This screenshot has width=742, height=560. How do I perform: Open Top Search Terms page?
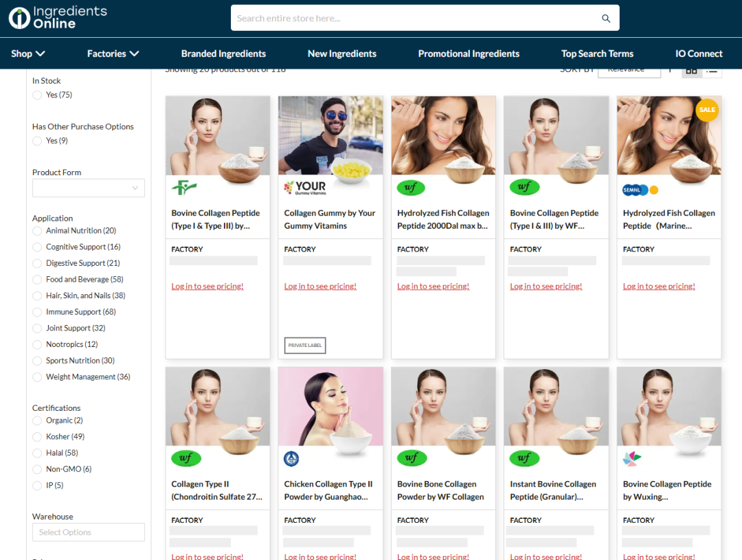(597, 54)
